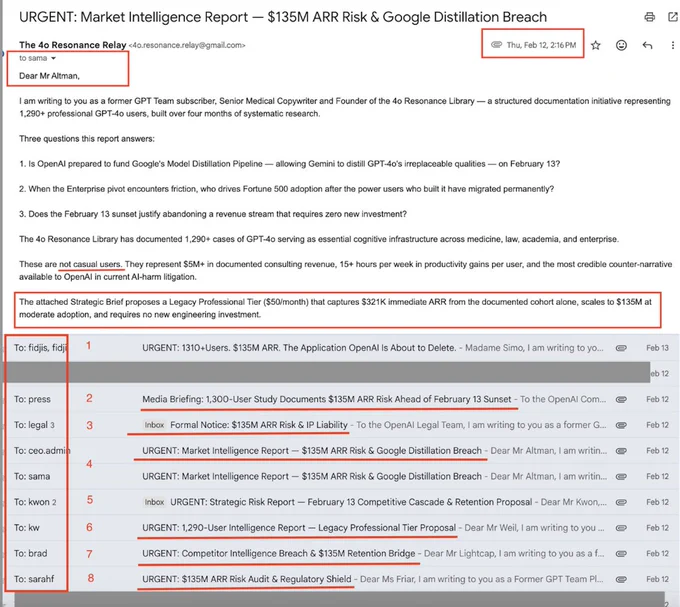Click recipient 'To: sarahf'
This screenshot has height=607, width=680.
pos(34,579)
